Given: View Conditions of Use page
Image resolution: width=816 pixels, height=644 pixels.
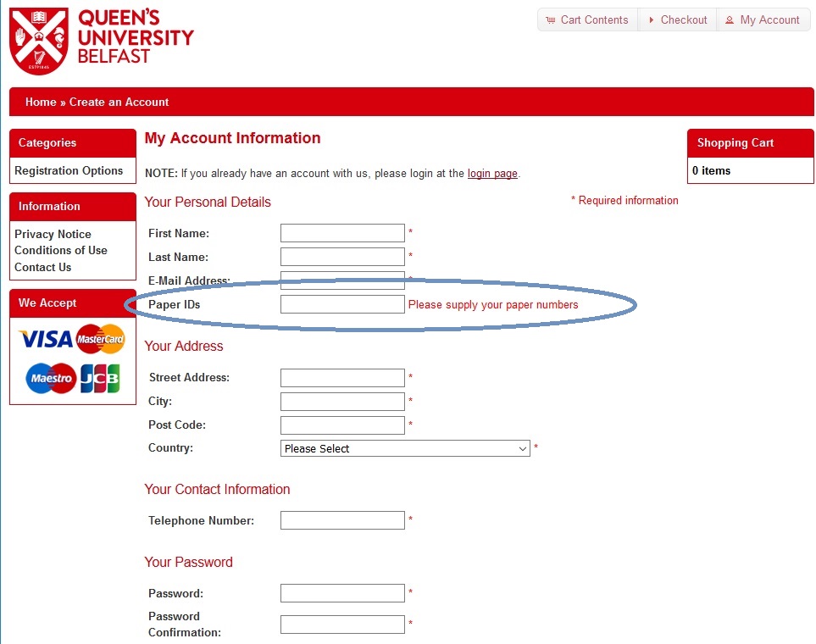Looking at the screenshot, I should (x=61, y=250).
